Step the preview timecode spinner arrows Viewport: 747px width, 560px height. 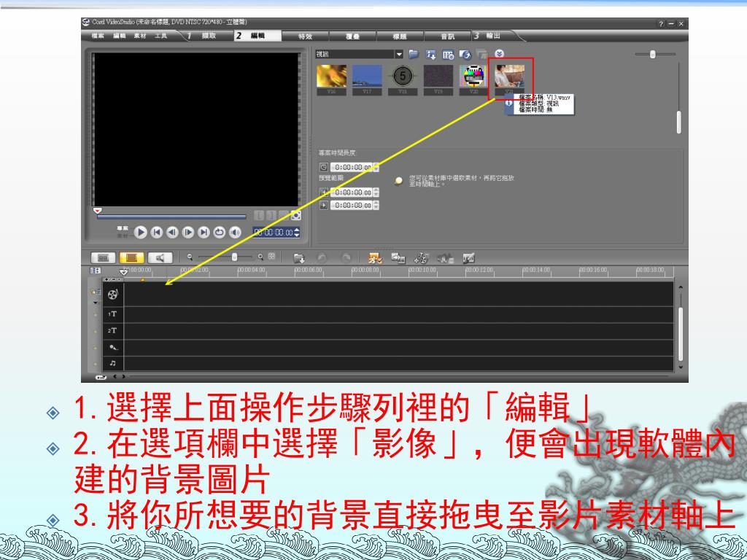pyautogui.click(x=297, y=233)
